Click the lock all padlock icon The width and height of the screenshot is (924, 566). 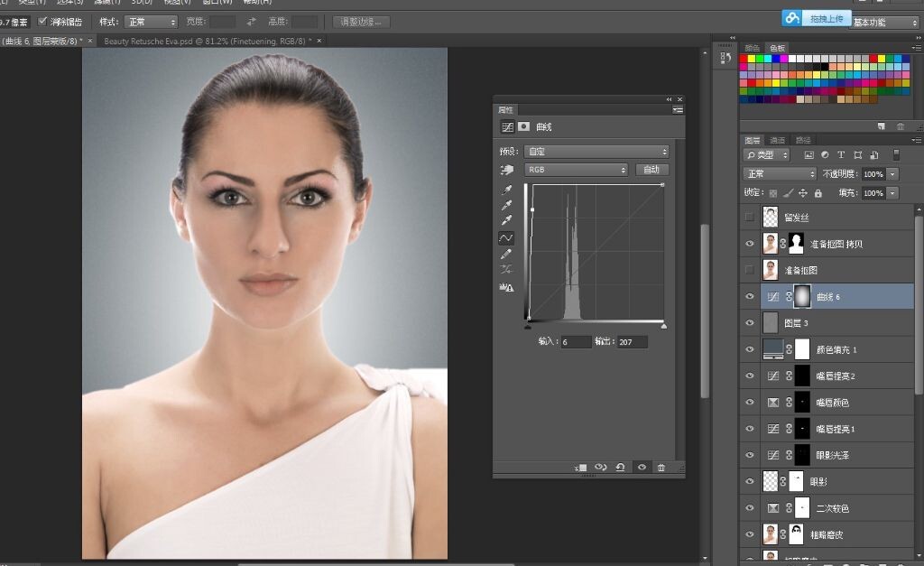point(818,193)
